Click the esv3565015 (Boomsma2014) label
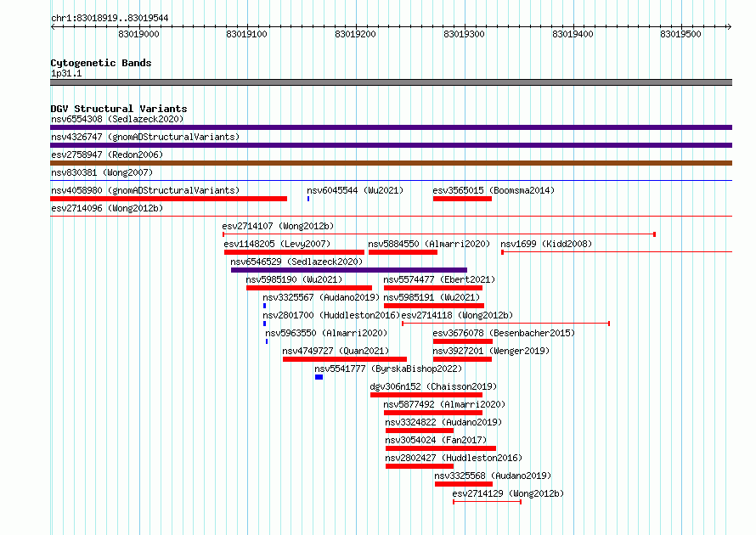Image resolution: width=756 pixels, height=535 pixels. point(494,190)
